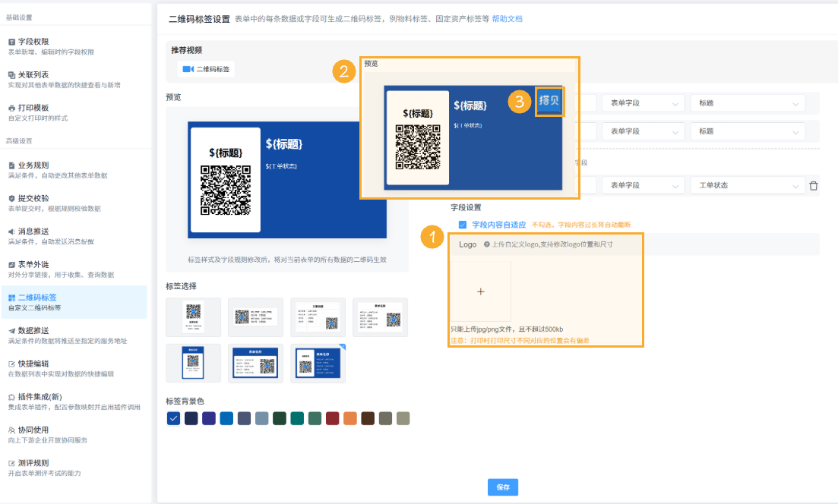Open the 帮助文档 link

coord(508,19)
